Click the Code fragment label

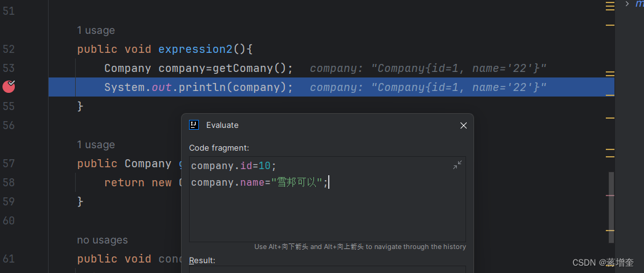click(x=219, y=148)
